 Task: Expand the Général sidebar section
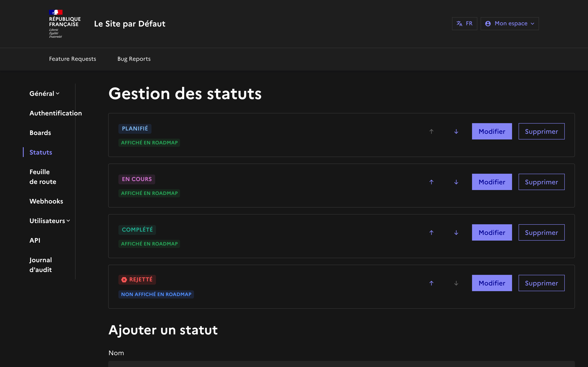pos(44,93)
